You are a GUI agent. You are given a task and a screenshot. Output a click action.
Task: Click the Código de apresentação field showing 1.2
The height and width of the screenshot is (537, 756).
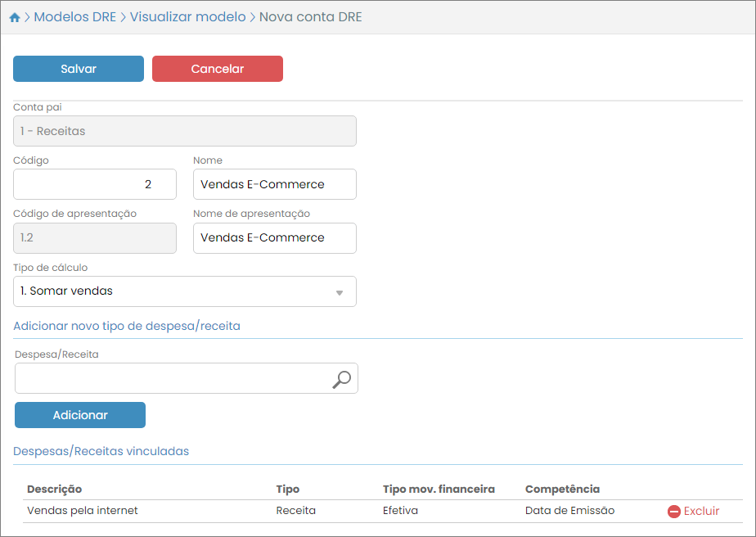95,237
